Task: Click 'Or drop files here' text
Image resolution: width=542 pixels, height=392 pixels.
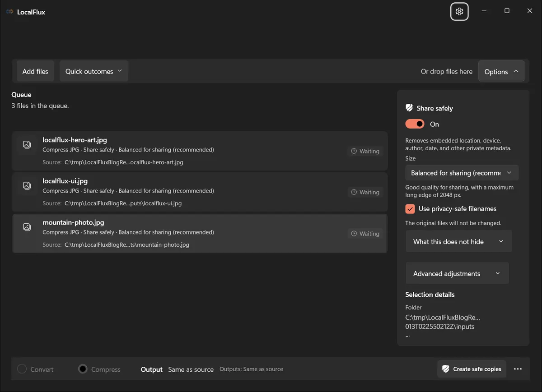Action: [x=447, y=71]
